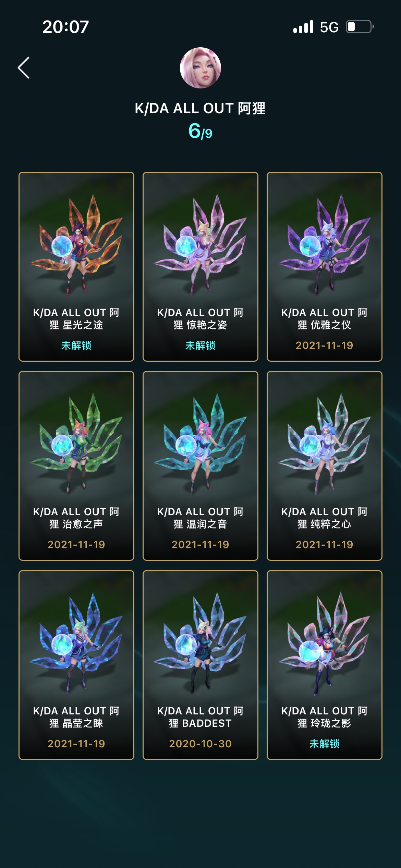
Task: Open the 优雅之仪 purple chroma card
Action: click(325, 267)
